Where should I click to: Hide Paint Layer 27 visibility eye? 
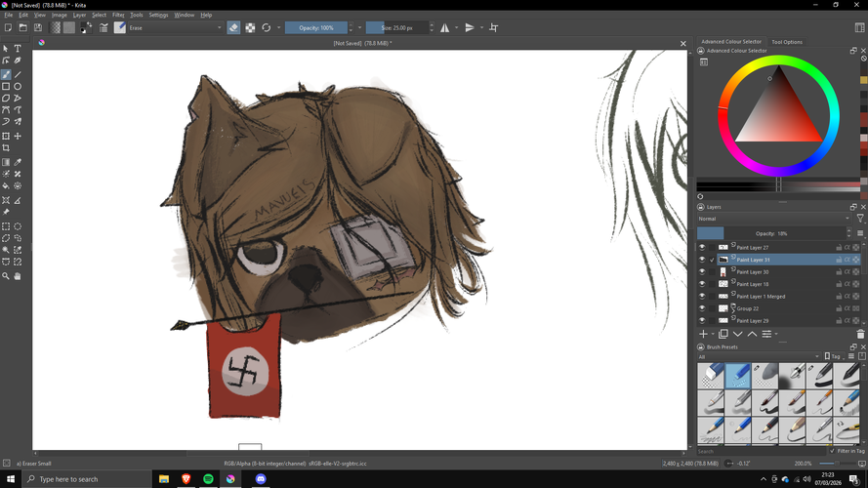(x=702, y=247)
